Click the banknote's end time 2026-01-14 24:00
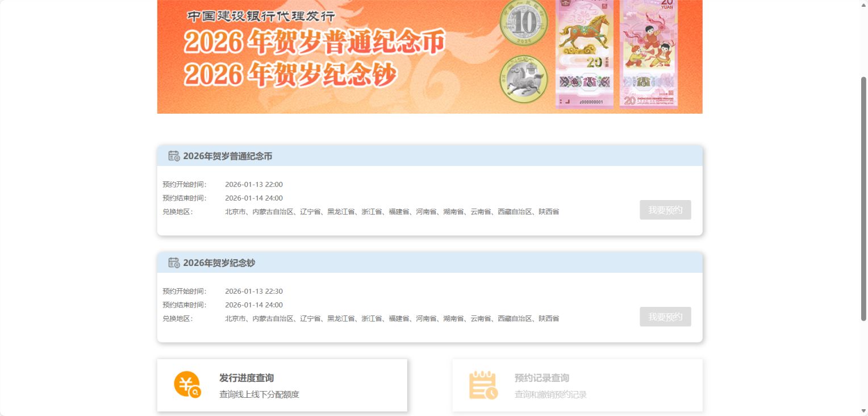868x416 pixels. pyautogui.click(x=254, y=305)
